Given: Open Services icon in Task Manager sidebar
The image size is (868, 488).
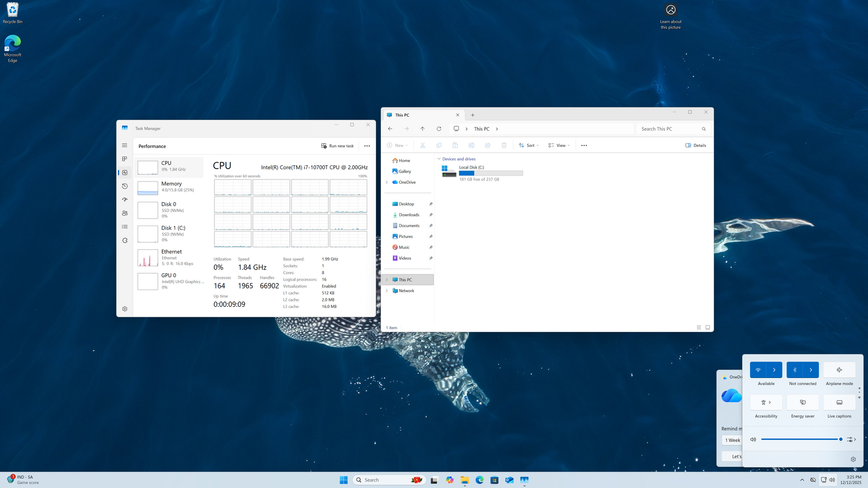Looking at the screenshot, I should pyautogui.click(x=124, y=240).
